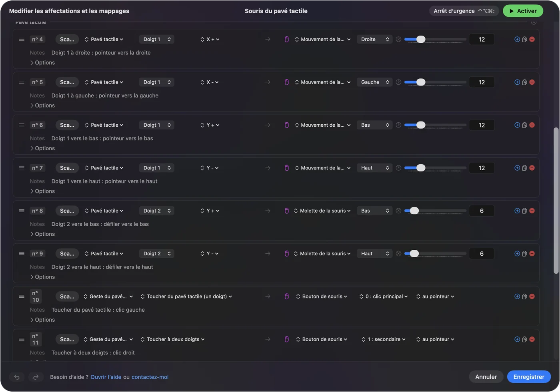Click the Arrêt d'urgence button
The image size is (560, 392).
coord(464,11)
